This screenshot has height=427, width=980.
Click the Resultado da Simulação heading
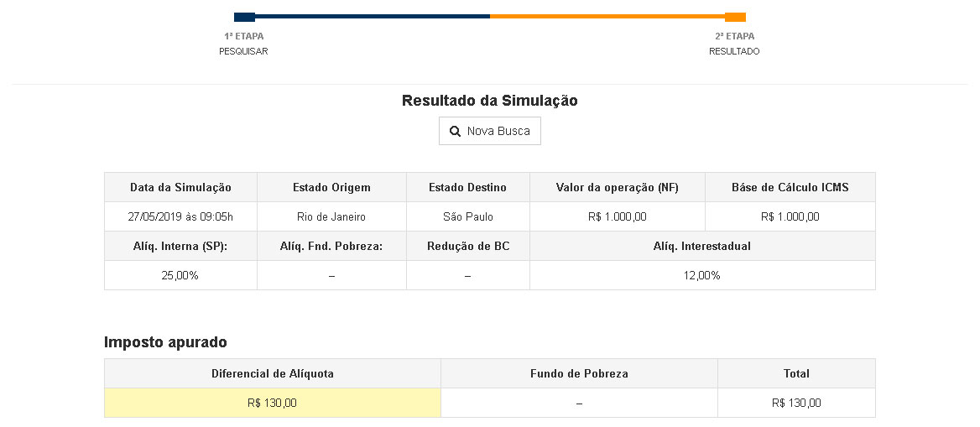490,101
